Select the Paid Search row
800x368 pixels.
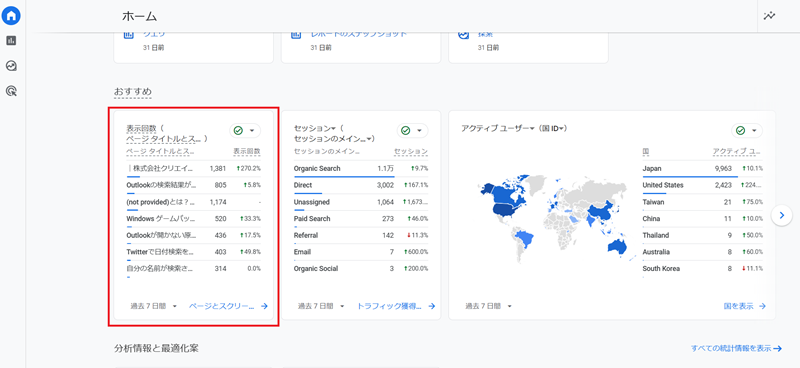tap(361, 219)
